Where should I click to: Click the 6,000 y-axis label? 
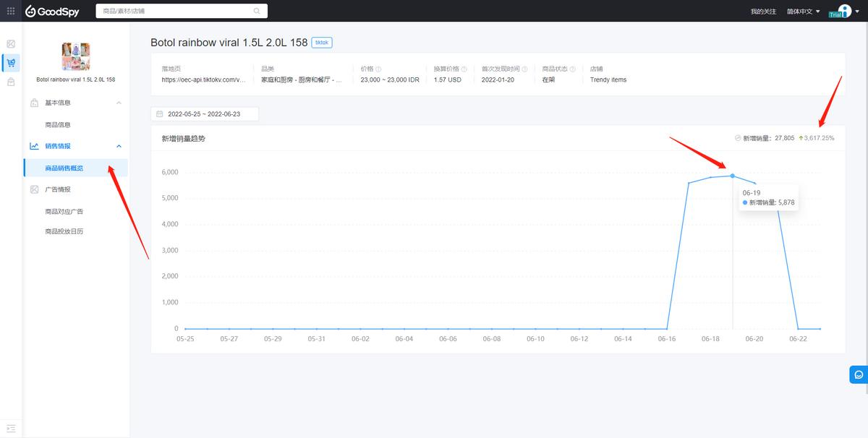click(x=169, y=172)
